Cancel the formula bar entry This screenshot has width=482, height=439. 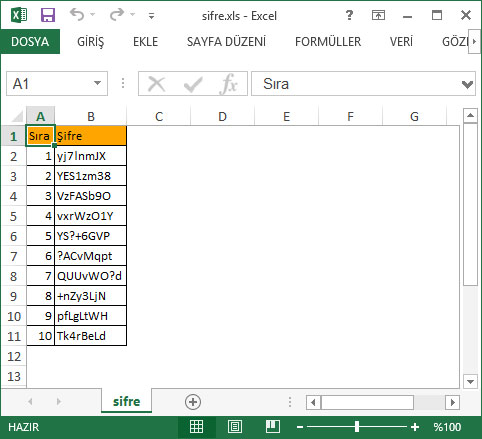click(x=156, y=84)
